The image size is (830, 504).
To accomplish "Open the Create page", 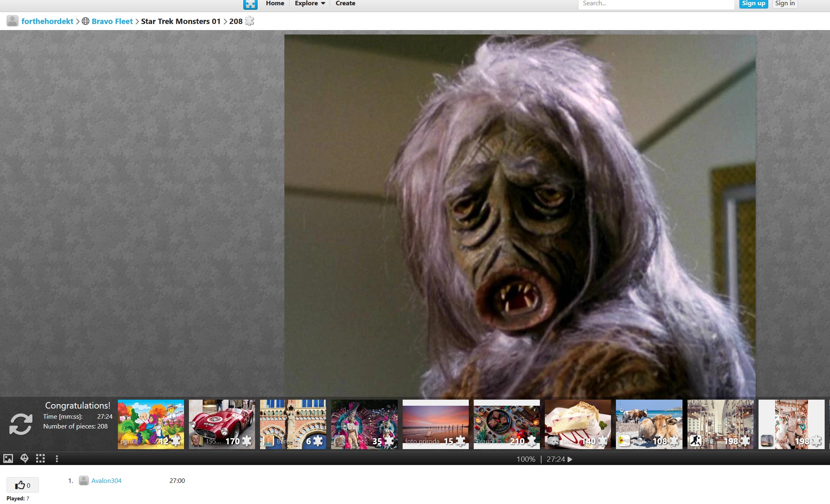I will pos(345,4).
